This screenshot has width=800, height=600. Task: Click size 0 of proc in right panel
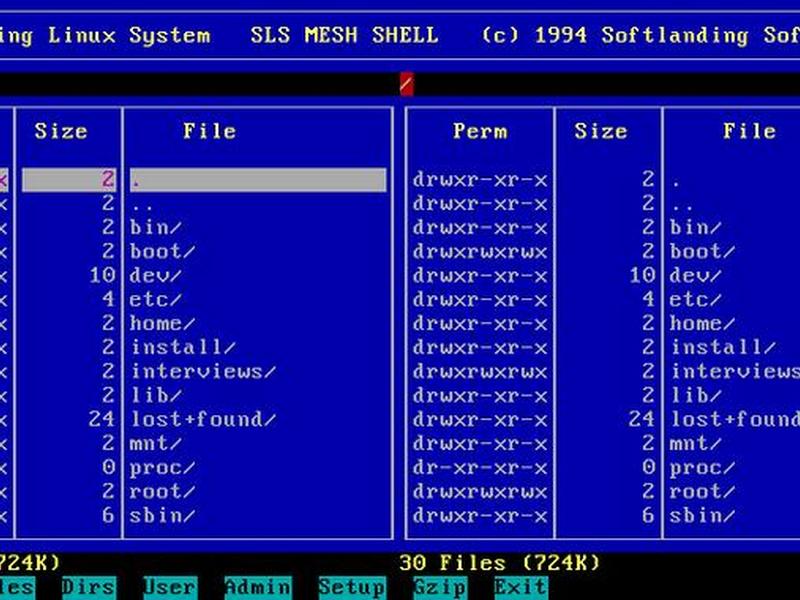648,467
